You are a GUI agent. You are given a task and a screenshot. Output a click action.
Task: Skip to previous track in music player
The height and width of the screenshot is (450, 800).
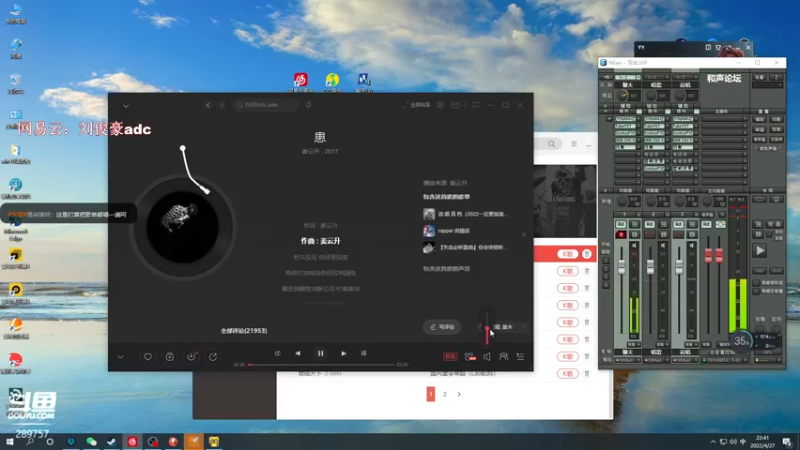click(298, 353)
